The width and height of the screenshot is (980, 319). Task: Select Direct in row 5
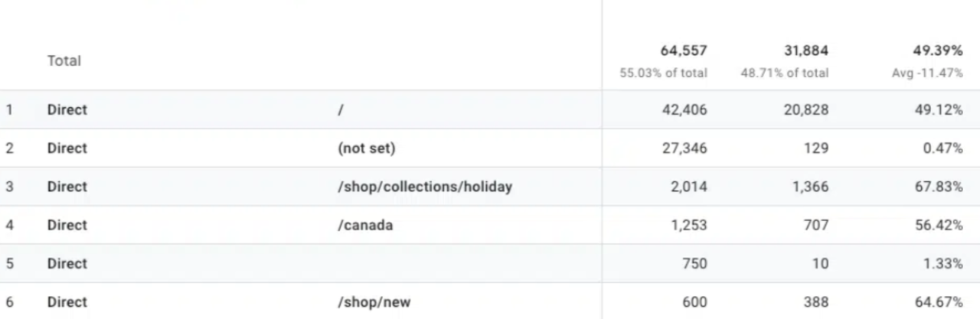[x=67, y=263]
